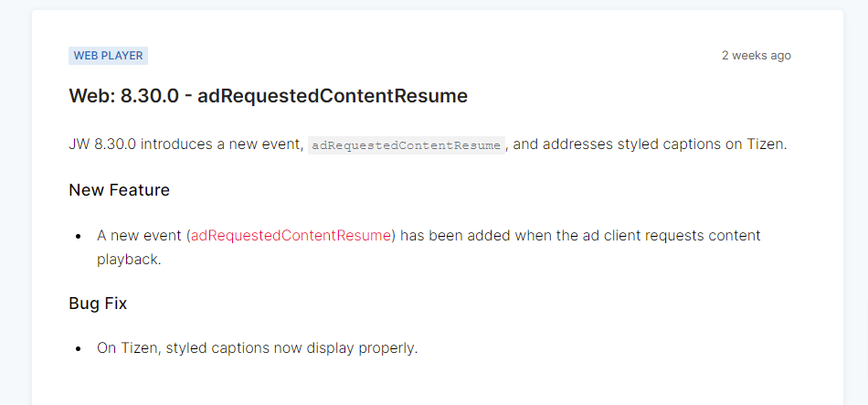
Task: Click the inline code adRequestedContentResume snippet
Action: 407,145
